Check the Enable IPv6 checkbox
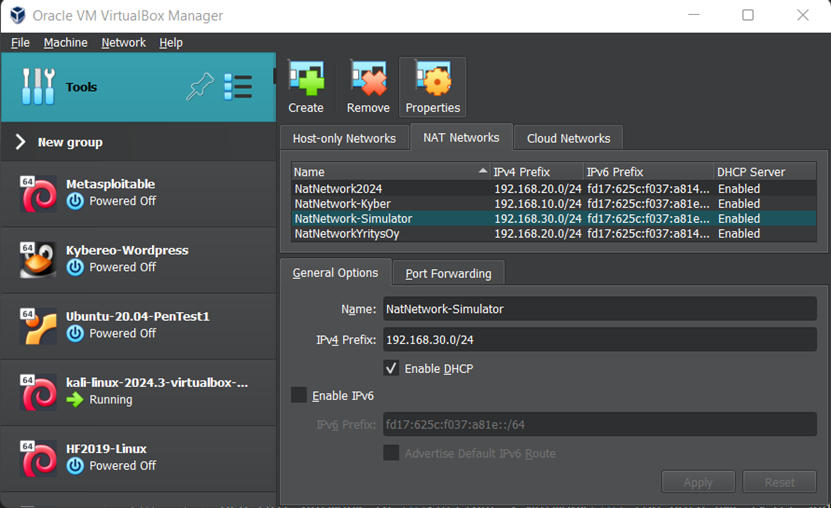 tap(299, 395)
